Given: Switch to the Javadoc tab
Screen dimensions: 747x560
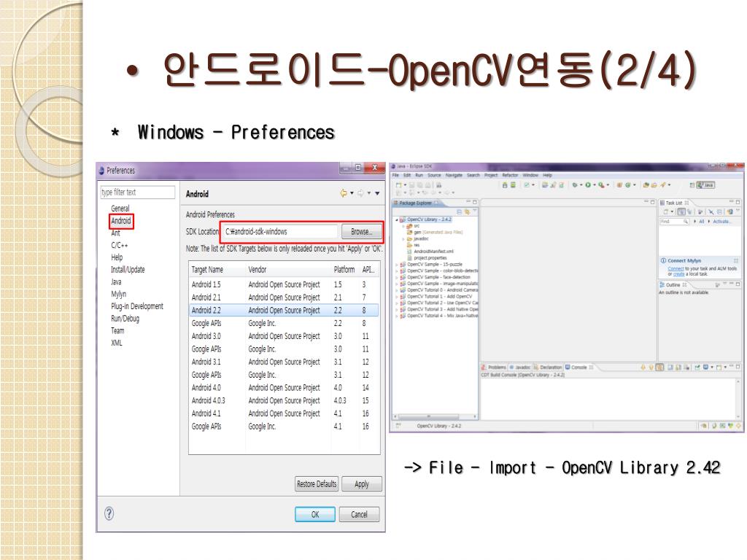Looking at the screenshot, I should pos(520,367).
